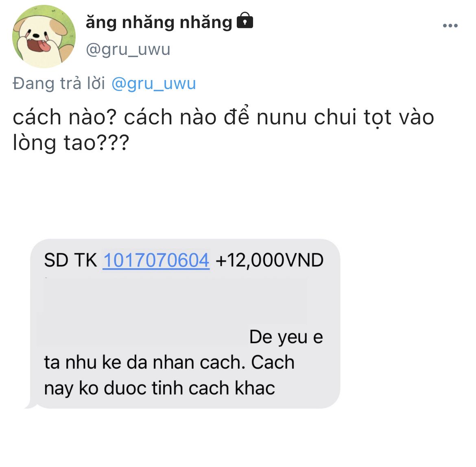Click the 'De yeu e' text
The width and height of the screenshot is (476, 467).
point(286,337)
